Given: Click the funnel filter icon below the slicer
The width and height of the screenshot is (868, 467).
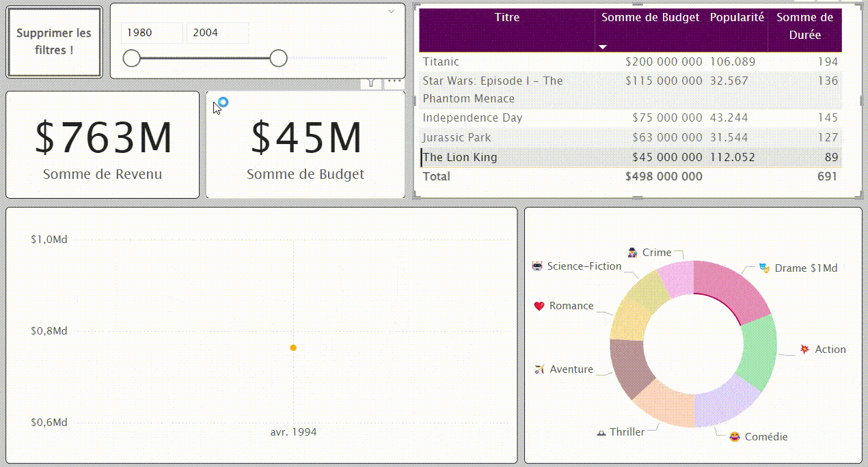Looking at the screenshot, I should [370, 82].
